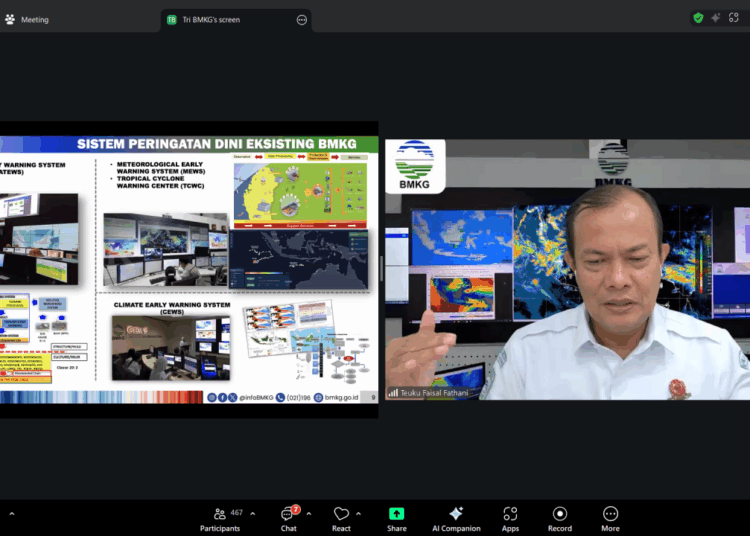Screen dimensions: 750x536
Task: Click the 467 participants count
Action: pos(237,513)
